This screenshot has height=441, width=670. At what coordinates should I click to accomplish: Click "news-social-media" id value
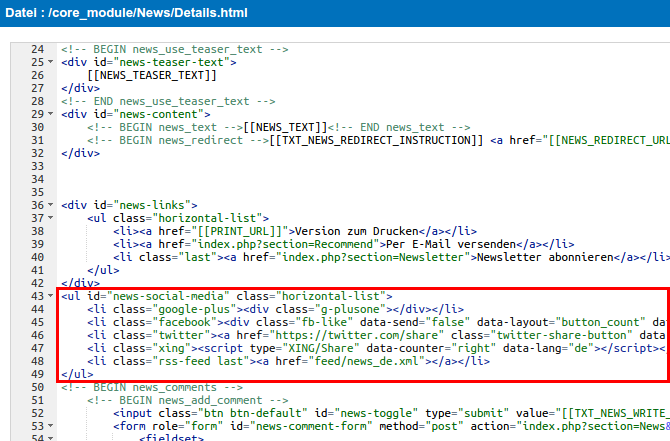click(x=168, y=296)
